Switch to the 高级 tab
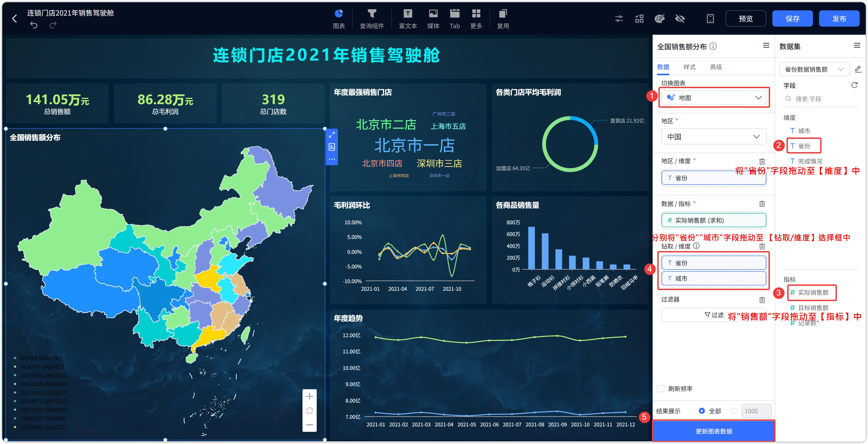Image resolution: width=868 pixels, height=444 pixels. coord(716,67)
